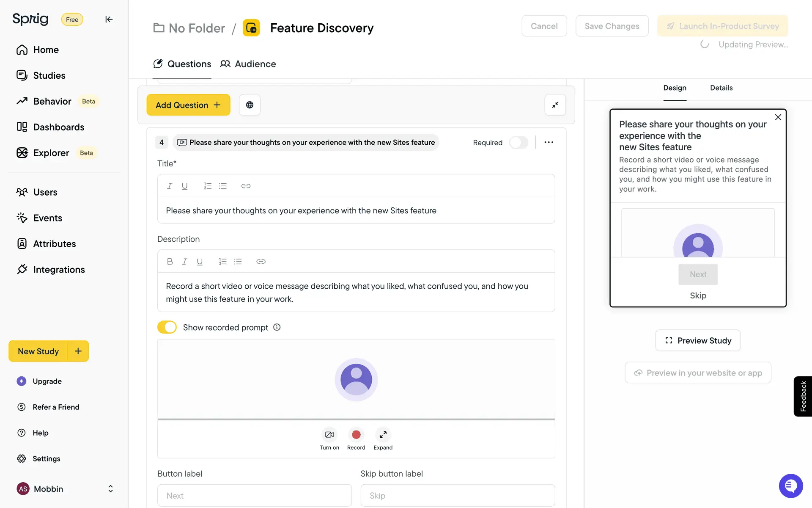Screen dimensions: 812x508
Task: Toggle the Required switch for question 4
Action: (x=518, y=143)
